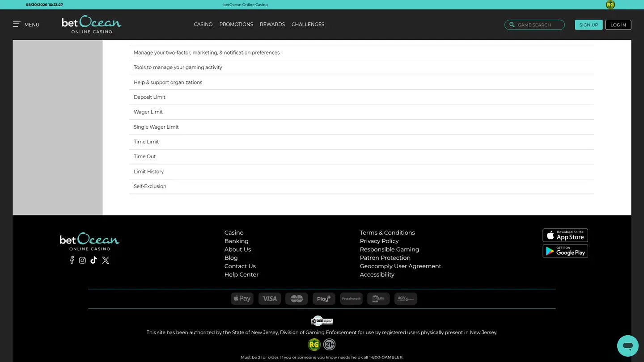Screen dimensions: 644x362
Task: Focus the GAME SEARCH field
Action: (x=534, y=25)
